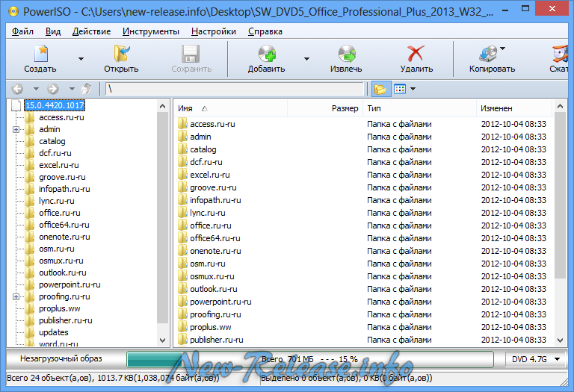Go back with the left arrow navigation icon
Viewport: 574px width, 392px height.
click(x=17, y=89)
